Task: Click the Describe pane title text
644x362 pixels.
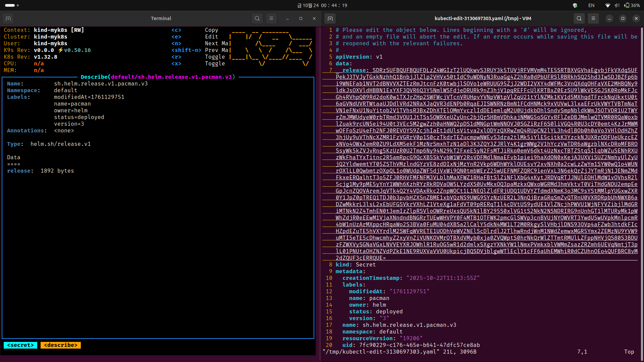Action: coord(158,77)
